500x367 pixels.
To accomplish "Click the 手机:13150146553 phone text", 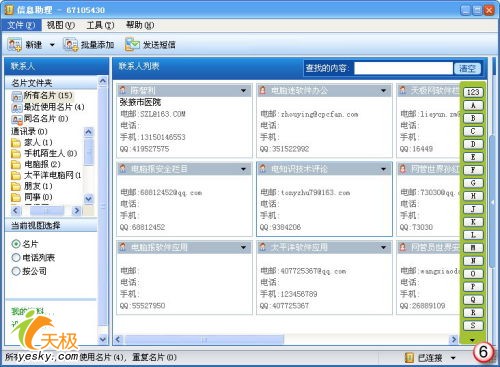I will (x=153, y=137).
